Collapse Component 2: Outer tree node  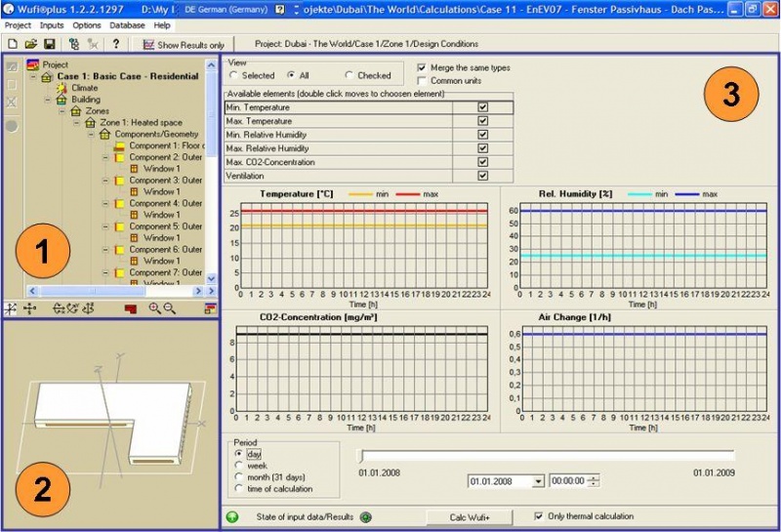[104, 157]
